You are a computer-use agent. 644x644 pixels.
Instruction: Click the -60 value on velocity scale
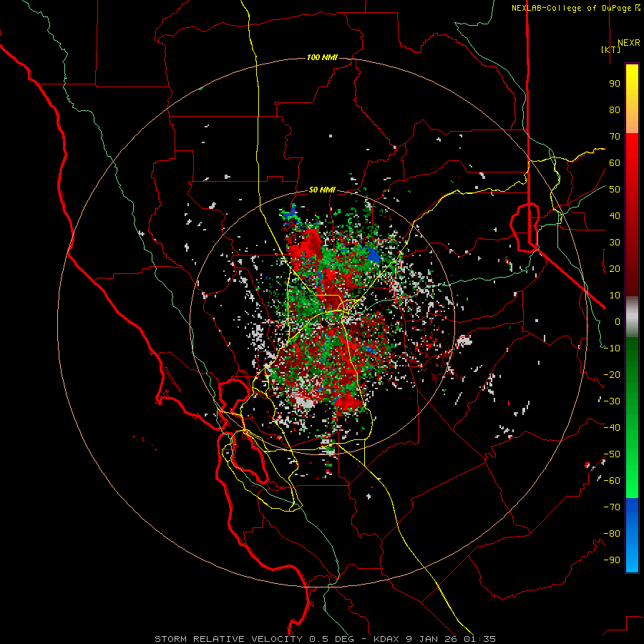[612, 481]
